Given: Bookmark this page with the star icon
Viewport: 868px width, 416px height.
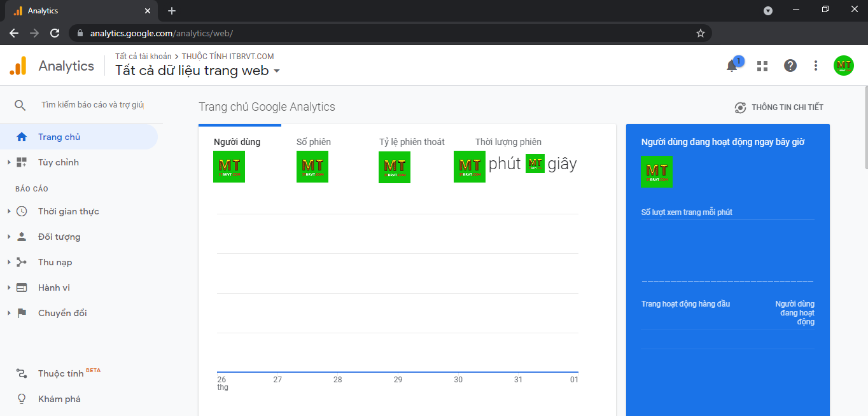Looking at the screenshot, I should click(x=701, y=33).
